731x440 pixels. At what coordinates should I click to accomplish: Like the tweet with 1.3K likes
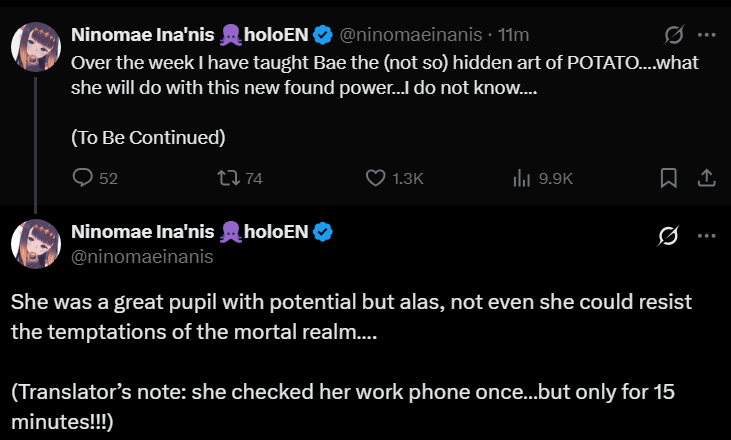click(377, 178)
